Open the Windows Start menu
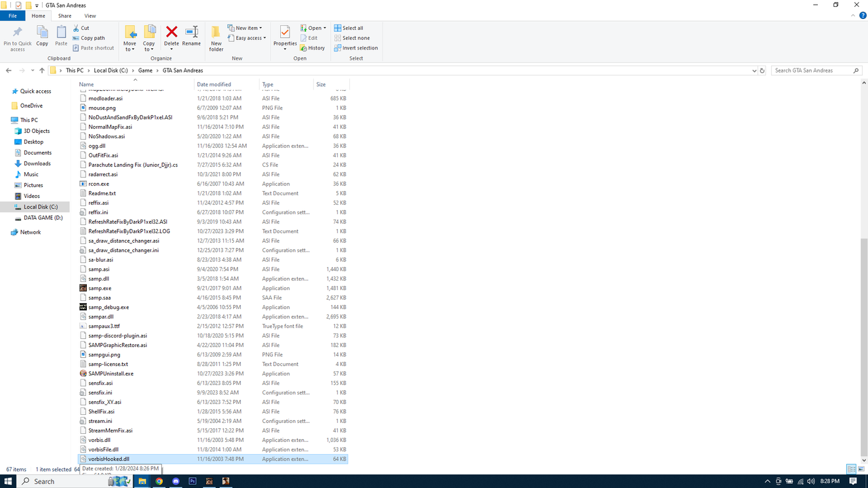 (8, 481)
